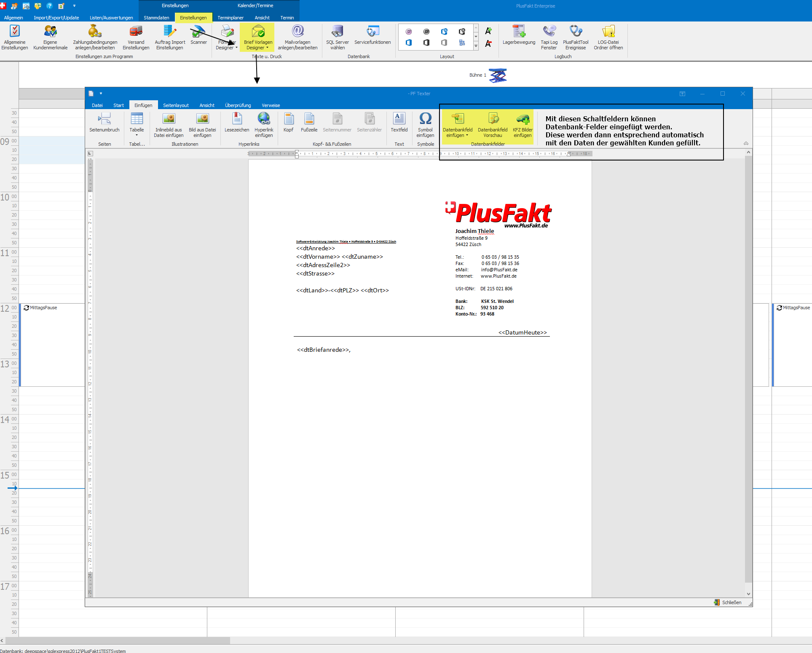
Task: Click <<dtBriefanrede>> field in document
Action: click(324, 350)
